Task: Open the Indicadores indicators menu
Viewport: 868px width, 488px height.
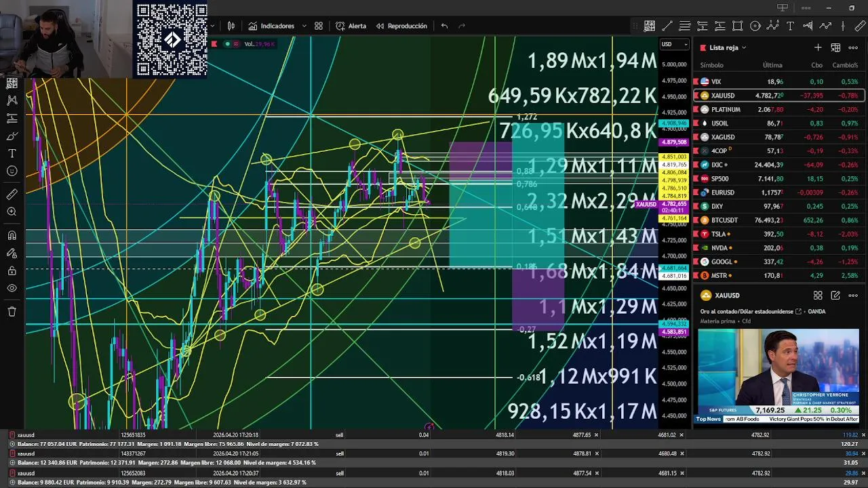Action: coord(271,26)
